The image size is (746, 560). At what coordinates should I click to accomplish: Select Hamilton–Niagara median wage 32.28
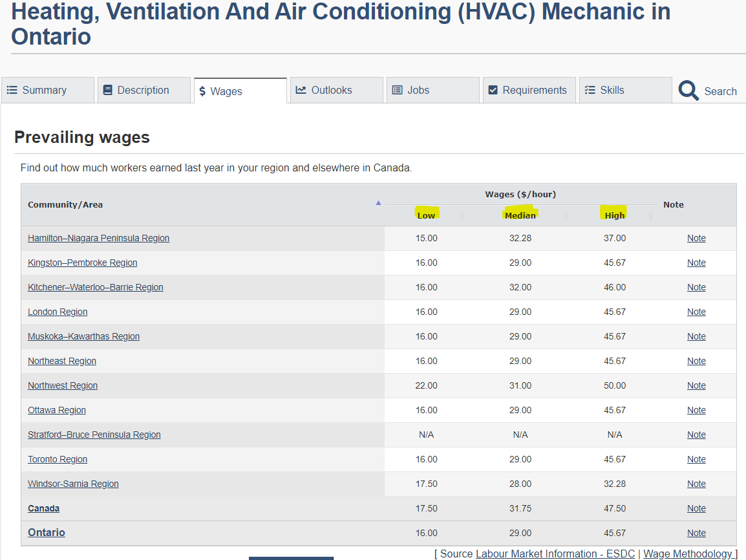pos(520,238)
